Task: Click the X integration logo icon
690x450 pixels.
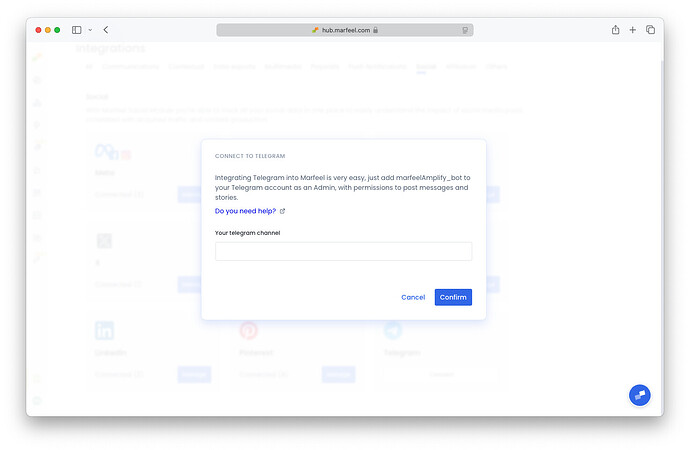Action: tap(104, 241)
